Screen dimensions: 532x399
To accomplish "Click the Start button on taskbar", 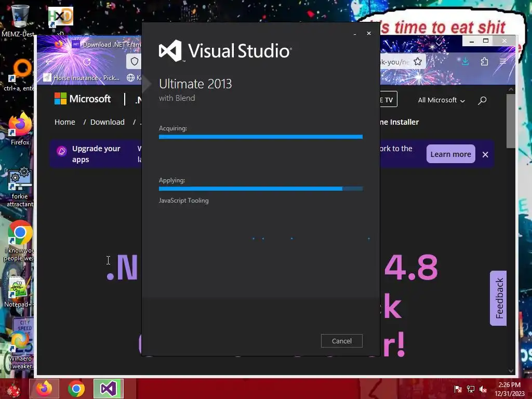I will pos(13,389).
